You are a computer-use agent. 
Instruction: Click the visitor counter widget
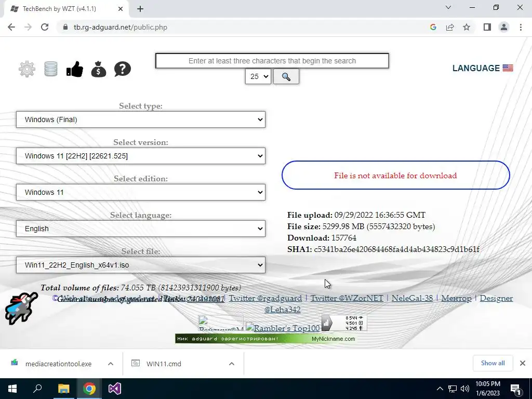pyautogui.click(x=344, y=323)
